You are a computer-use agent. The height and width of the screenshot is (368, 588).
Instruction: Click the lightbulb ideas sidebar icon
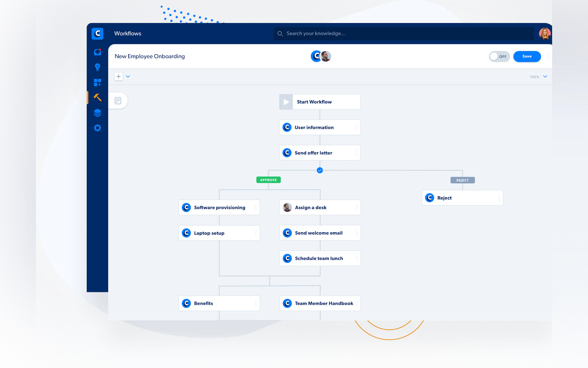97,67
